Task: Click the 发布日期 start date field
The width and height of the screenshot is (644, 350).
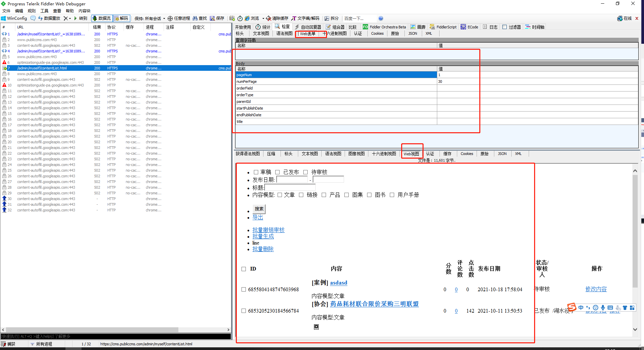Action: coord(292,179)
